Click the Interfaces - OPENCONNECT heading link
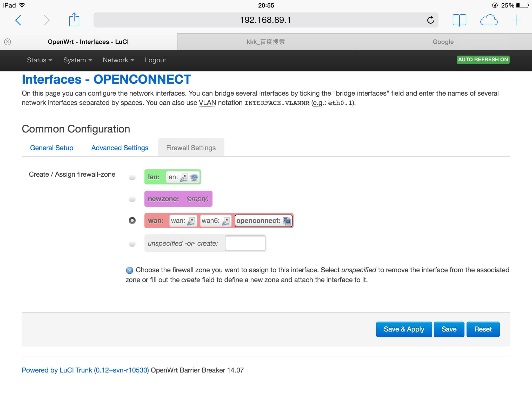This screenshot has width=532, height=399. (107, 79)
